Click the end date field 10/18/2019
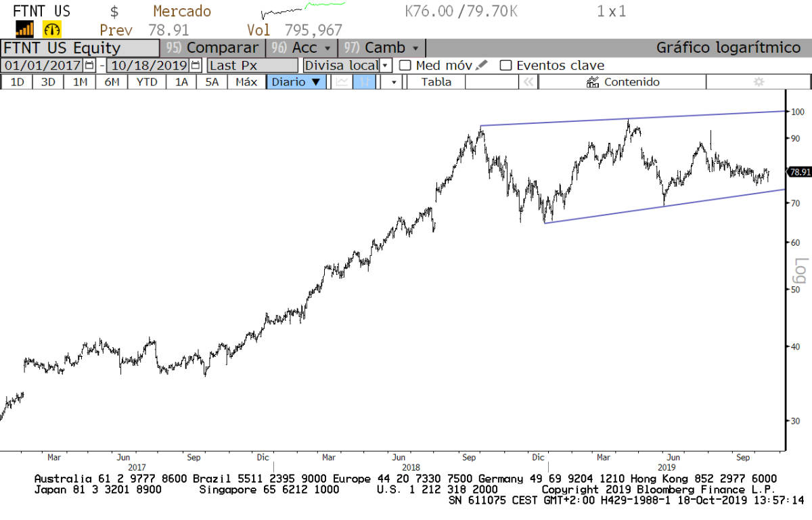Screen dimensions: 812x520 148,66
